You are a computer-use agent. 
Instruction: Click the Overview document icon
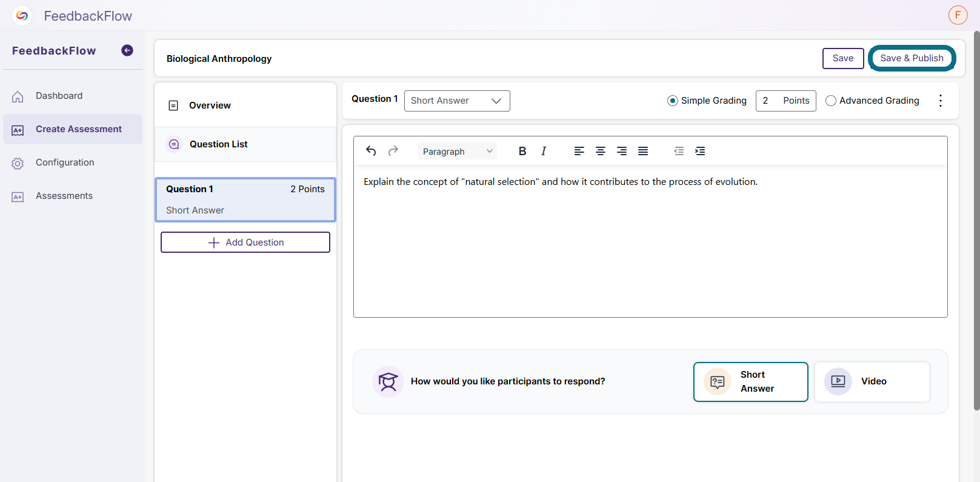click(173, 105)
